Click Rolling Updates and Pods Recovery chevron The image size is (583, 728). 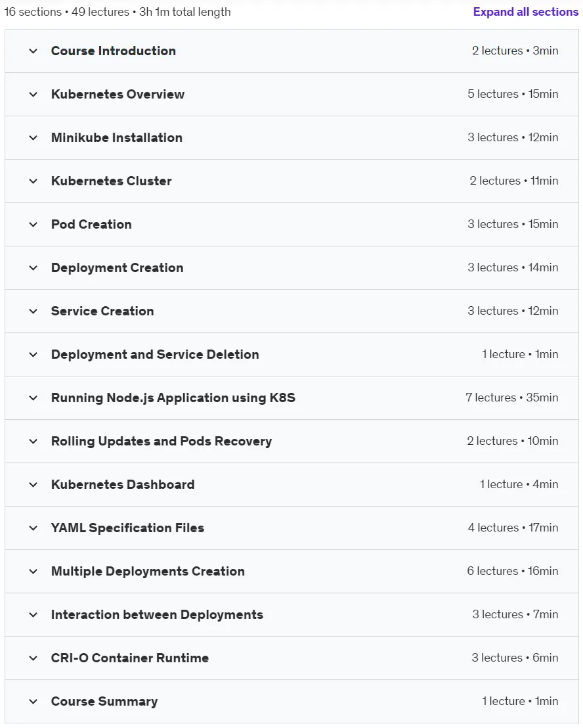(x=33, y=442)
